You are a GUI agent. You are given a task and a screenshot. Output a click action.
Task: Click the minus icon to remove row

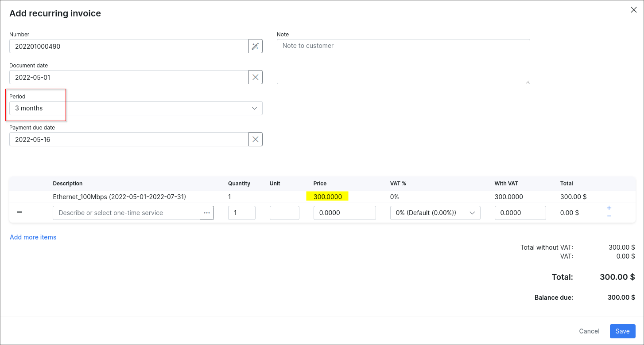[609, 216]
